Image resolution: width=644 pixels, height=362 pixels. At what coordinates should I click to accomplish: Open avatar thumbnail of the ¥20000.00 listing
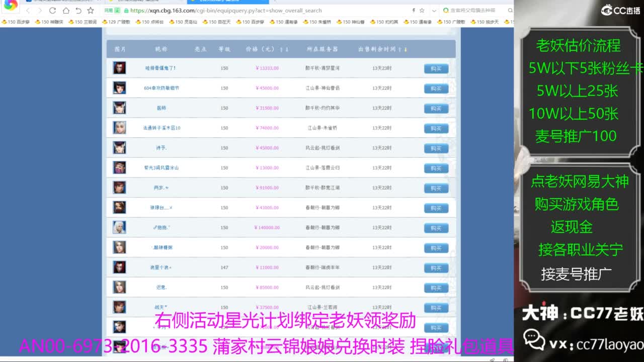pyautogui.click(x=119, y=247)
